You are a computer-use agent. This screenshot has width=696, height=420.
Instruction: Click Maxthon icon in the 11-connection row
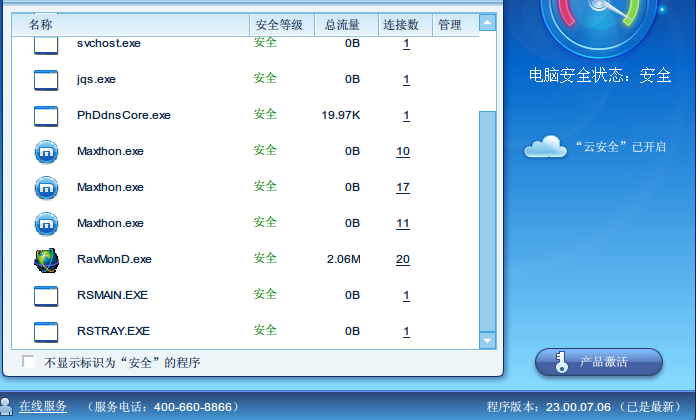[46, 224]
